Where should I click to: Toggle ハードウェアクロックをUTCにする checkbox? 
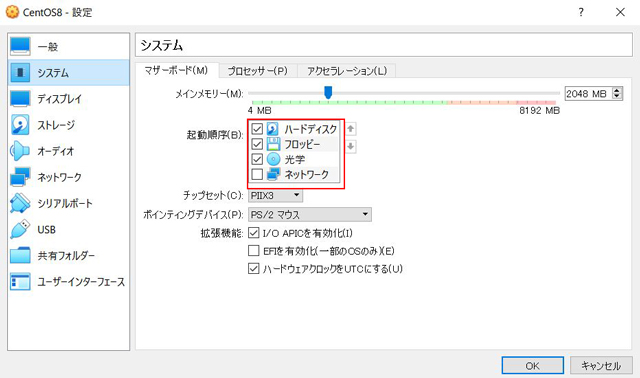(253, 269)
